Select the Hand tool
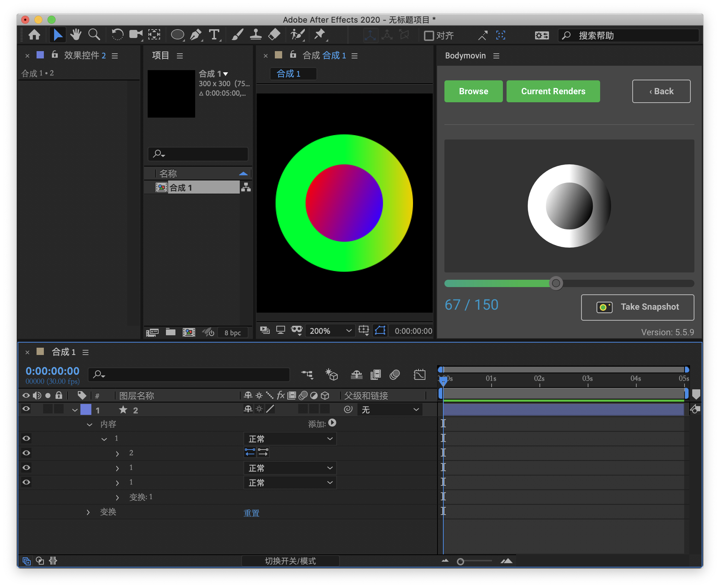The width and height of the screenshot is (720, 588). (x=76, y=35)
